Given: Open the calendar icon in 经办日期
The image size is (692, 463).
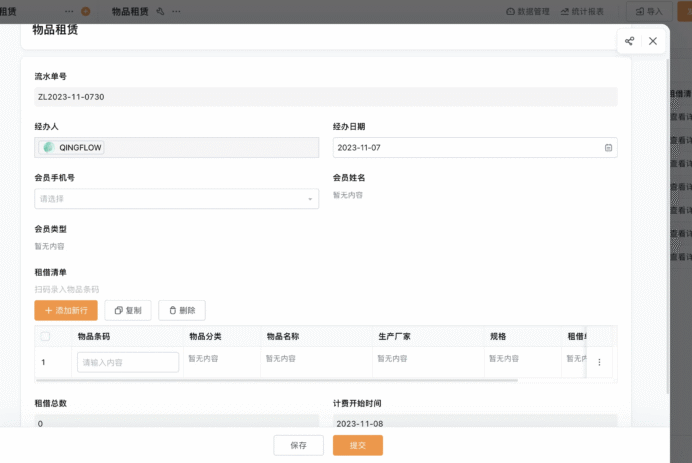Looking at the screenshot, I should (x=608, y=148).
